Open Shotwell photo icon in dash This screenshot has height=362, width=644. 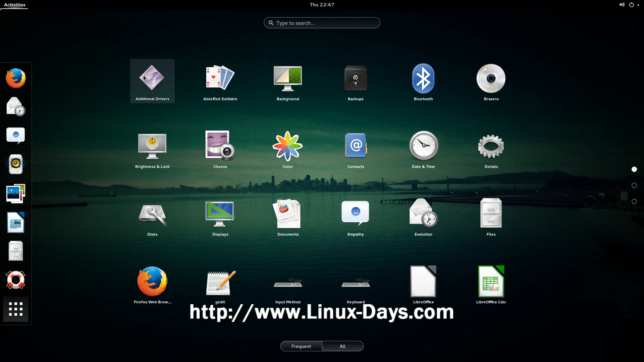coord(16,193)
